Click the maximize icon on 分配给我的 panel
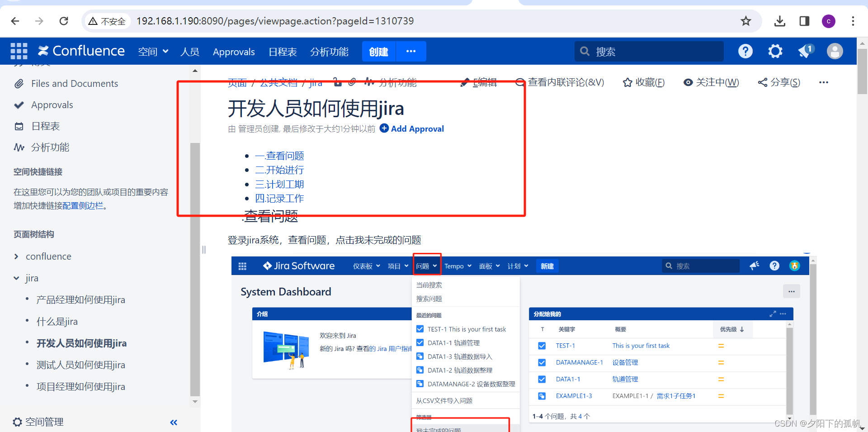Viewport: 868px width, 432px height. coord(773,314)
